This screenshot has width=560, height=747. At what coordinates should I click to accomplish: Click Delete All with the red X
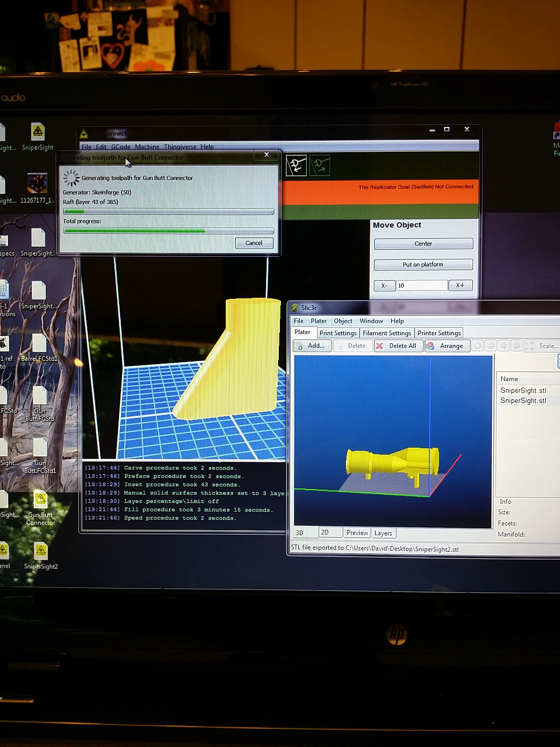398,346
